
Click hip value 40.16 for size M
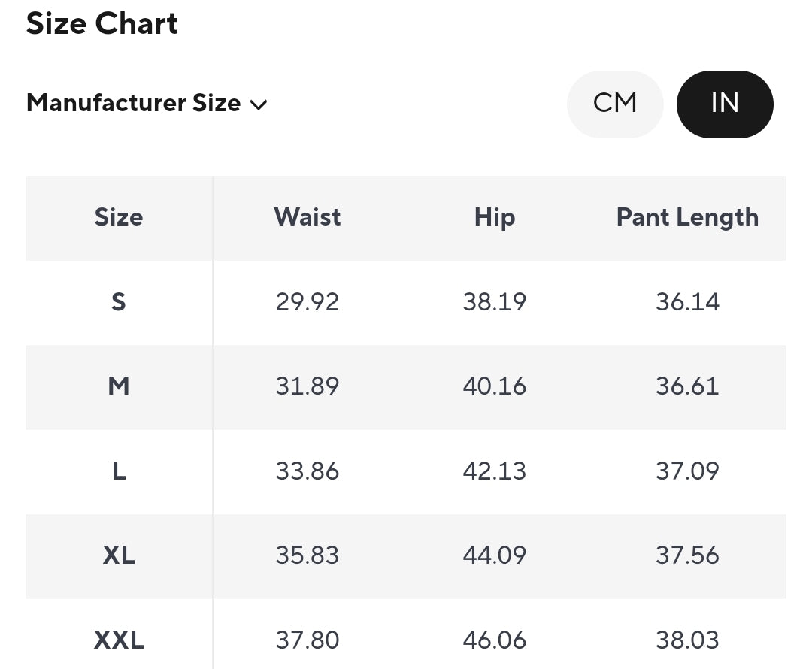click(x=495, y=386)
